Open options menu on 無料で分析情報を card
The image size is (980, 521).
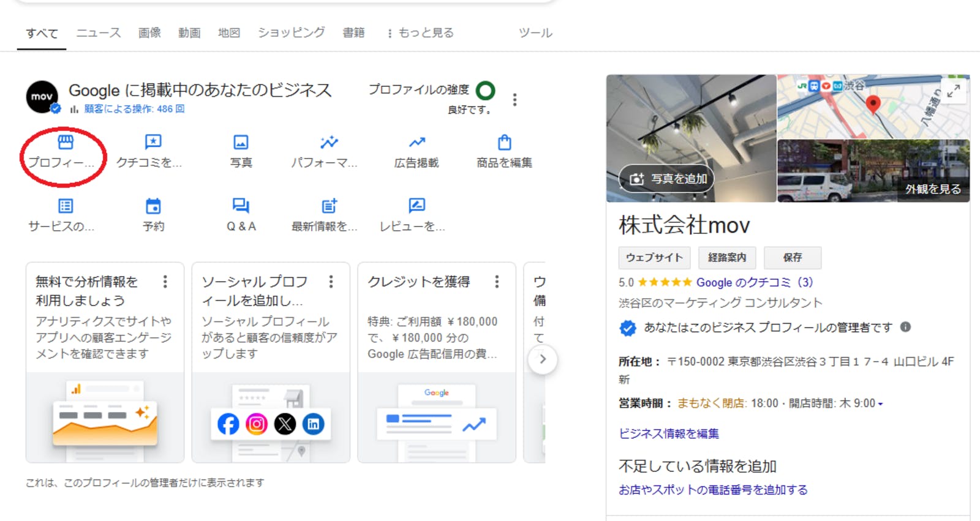click(x=165, y=282)
